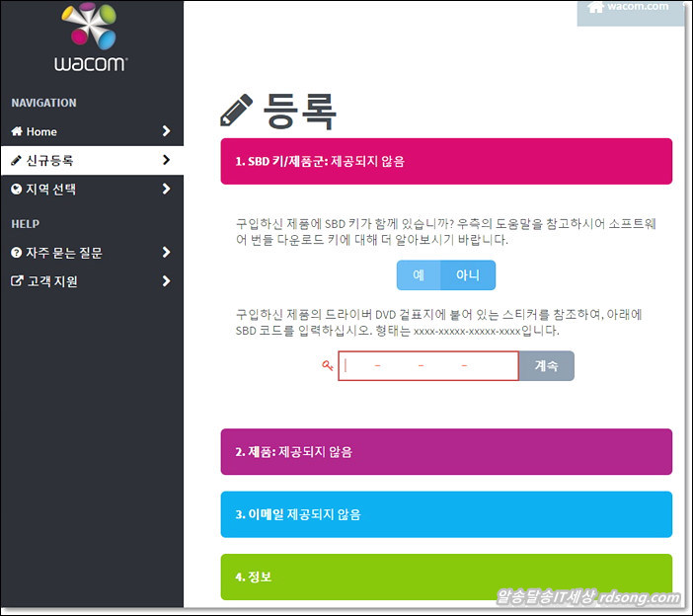Image resolution: width=693 pixels, height=616 pixels.
Task: Click the house icon next to wacom.com
Action: 595,7
